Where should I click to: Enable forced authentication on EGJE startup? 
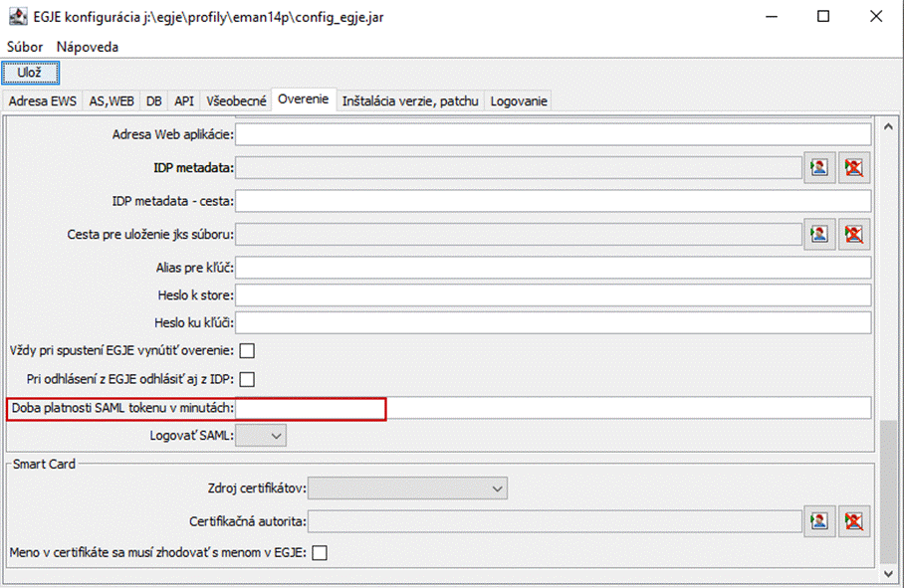coord(247,350)
